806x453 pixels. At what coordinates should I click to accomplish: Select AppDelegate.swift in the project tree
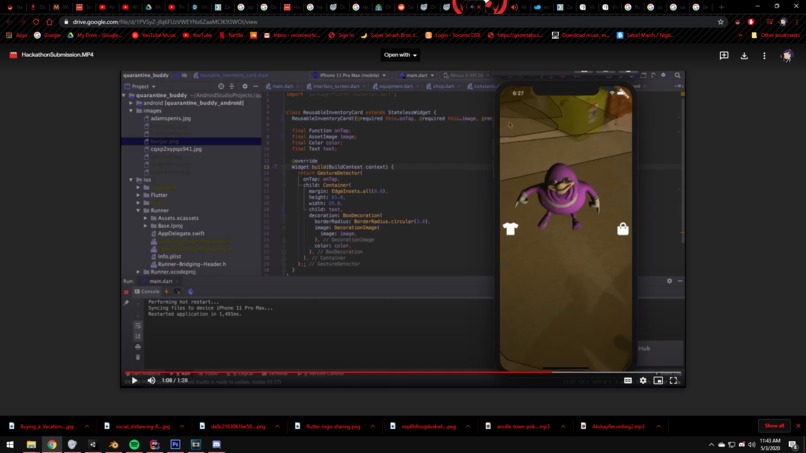coord(180,233)
